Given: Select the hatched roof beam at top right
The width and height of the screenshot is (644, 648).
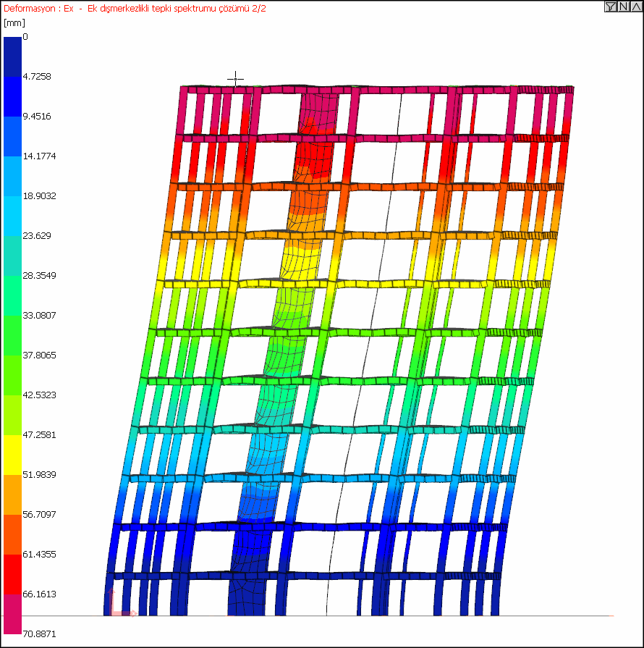Looking at the screenshot, I should 546,90.
